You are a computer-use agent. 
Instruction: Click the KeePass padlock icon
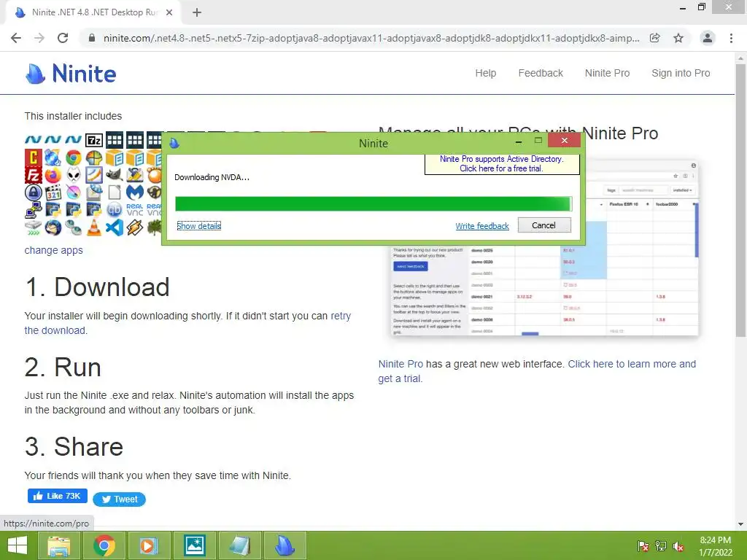[x=33, y=192]
